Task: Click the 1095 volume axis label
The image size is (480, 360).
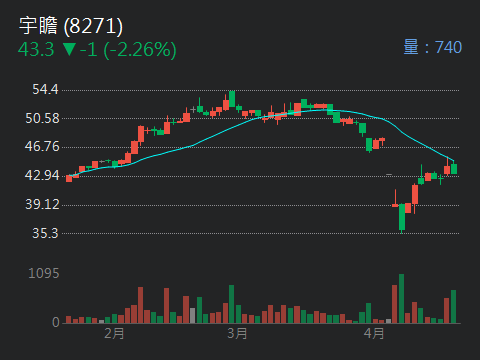Action: coord(44,274)
